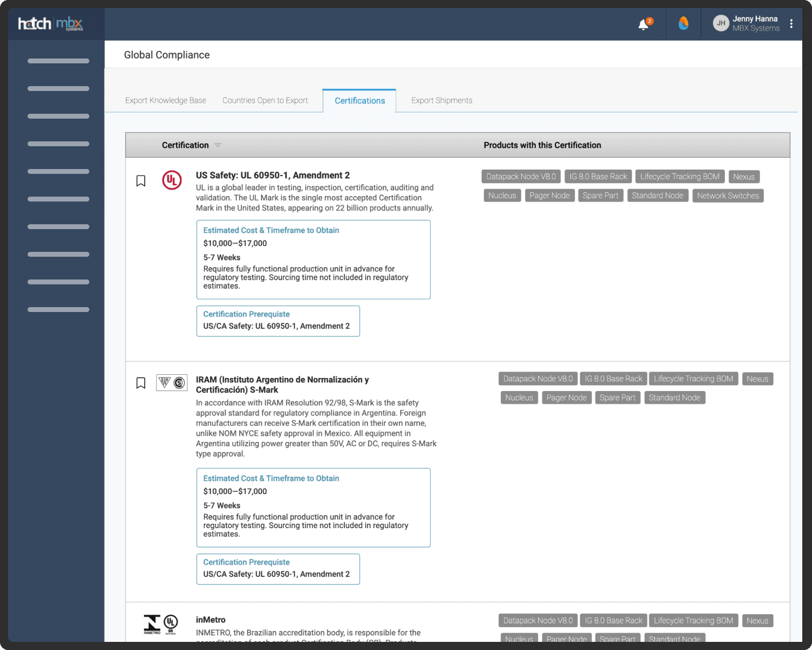Switch to Countries Open to Export tab
Viewport: 812px width, 650px height.
click(x=265, y=101)
